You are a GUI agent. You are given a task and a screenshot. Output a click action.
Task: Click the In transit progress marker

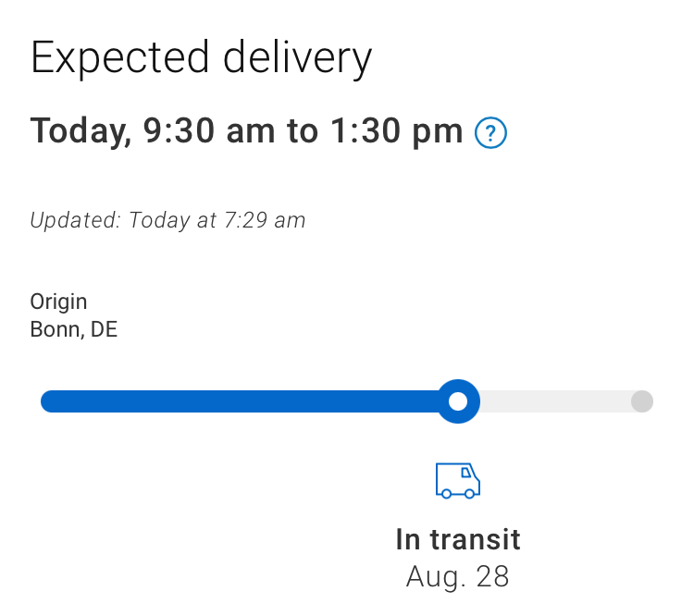(458, 401)
